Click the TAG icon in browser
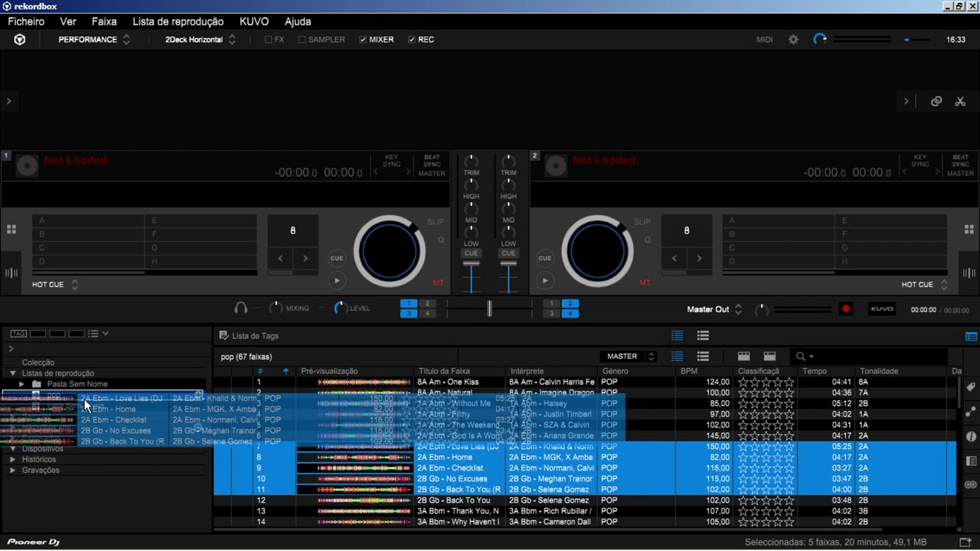The width and height of the screenshot is (980, 551). pos(18,334)
